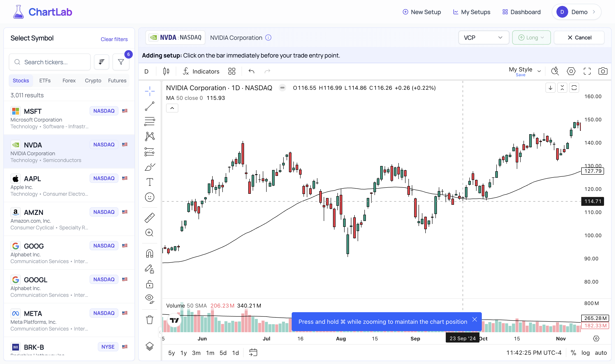
Task: Toggle log scale mode
Action: [585, 353]
